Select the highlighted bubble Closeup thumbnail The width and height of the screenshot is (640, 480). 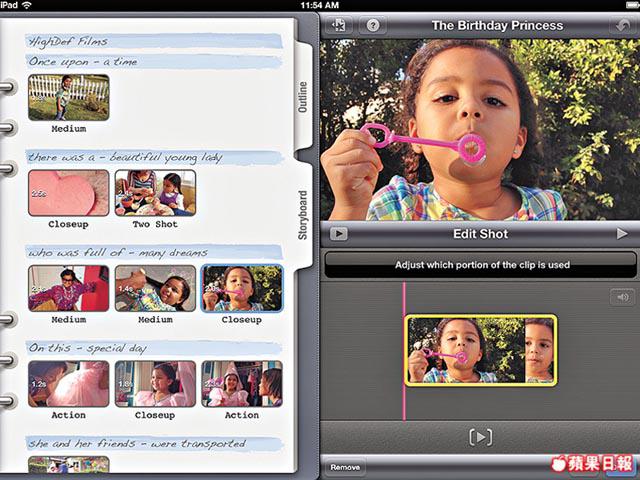[242, 289]
